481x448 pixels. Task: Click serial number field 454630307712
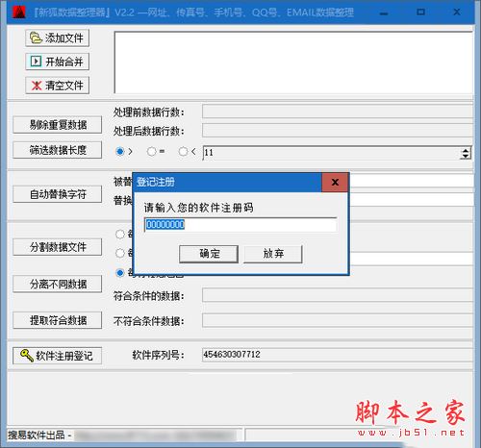pos(338,355)
